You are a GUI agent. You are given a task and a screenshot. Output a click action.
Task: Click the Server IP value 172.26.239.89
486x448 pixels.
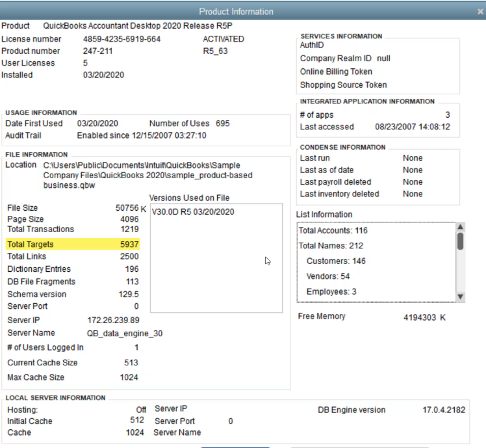(x=113, y=320)
